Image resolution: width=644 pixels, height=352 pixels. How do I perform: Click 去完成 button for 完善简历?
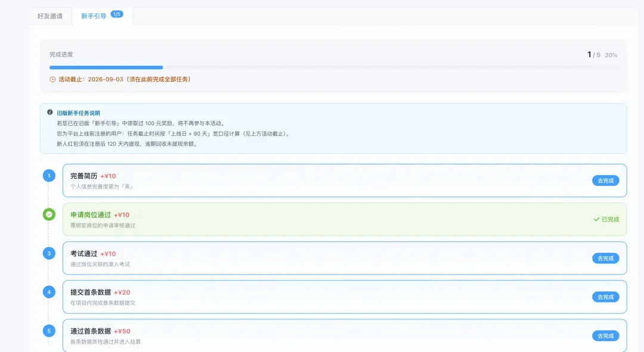click(x=605, y=180)
